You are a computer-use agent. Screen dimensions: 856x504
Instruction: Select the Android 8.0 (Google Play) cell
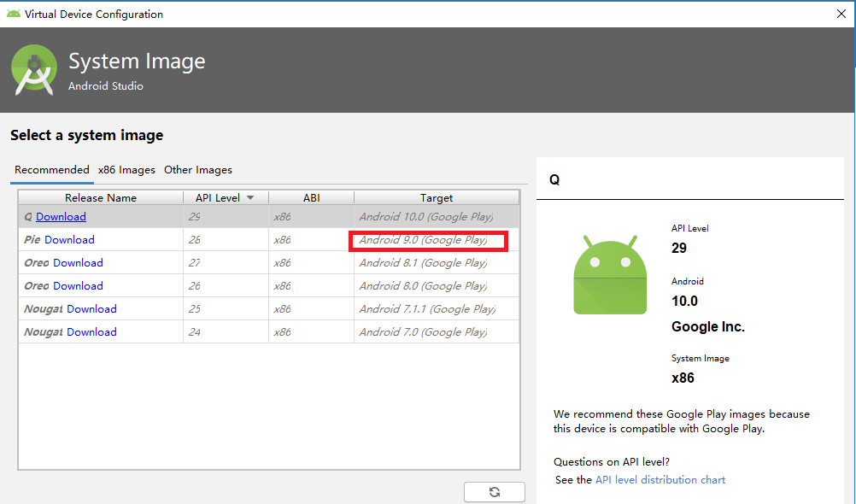coord(437,285)
